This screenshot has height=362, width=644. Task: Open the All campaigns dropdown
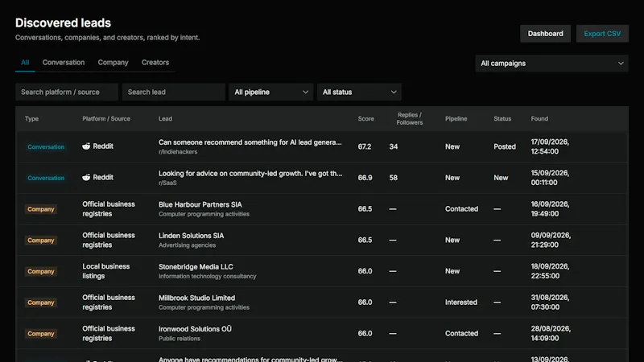click(551, 64)
